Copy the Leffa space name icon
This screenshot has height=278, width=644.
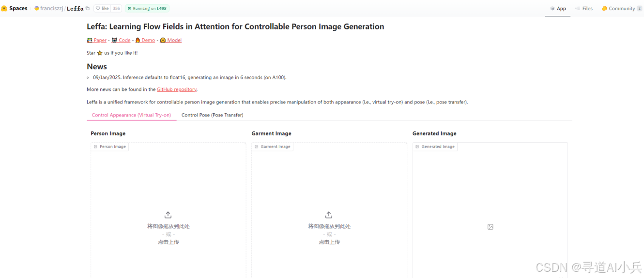(x=88, y=8)
